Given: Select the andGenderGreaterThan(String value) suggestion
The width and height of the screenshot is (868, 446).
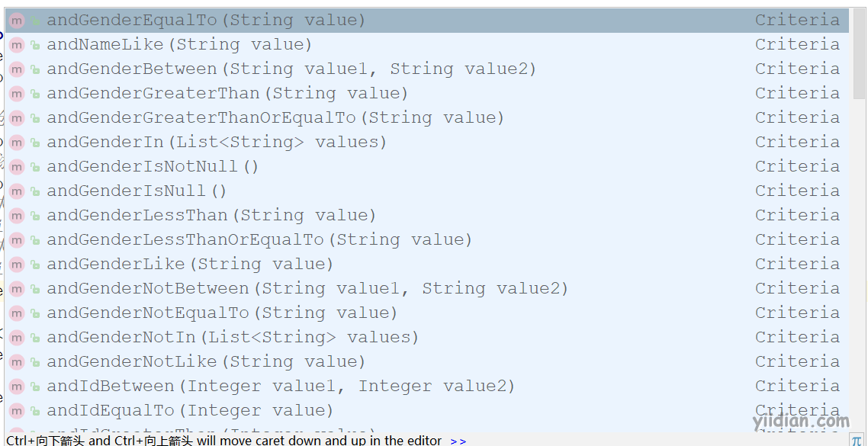Looking at the screenshot, I should tap(427, 94).
